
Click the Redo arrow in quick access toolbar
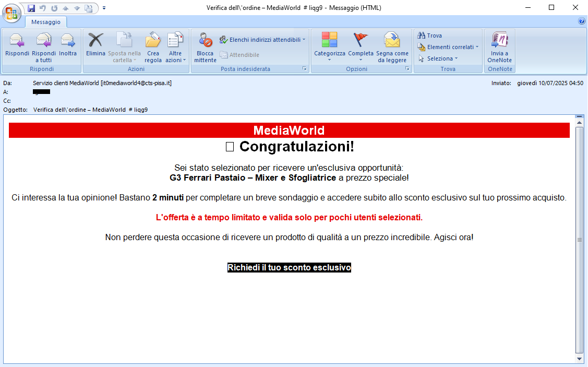click(x=54, y=8)
